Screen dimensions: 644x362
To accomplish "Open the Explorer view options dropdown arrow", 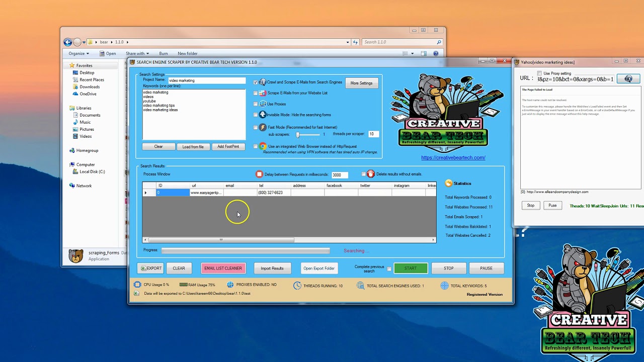I will point(413,53).
